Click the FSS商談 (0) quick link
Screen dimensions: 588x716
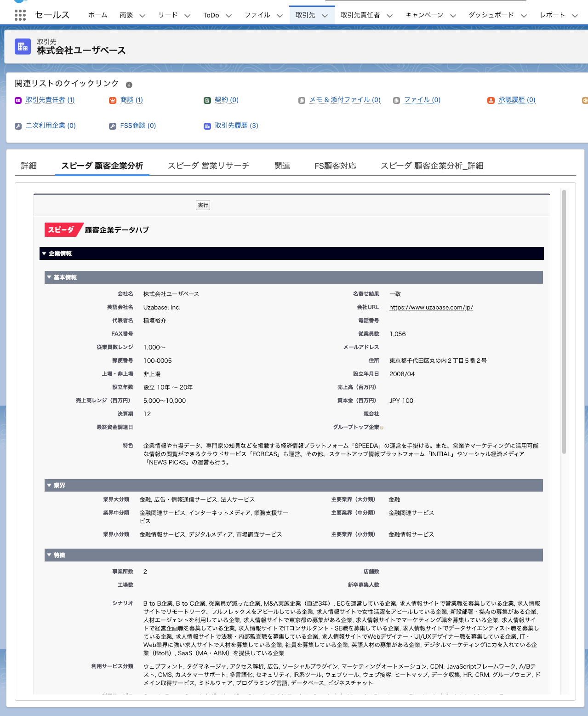(138, 126)
